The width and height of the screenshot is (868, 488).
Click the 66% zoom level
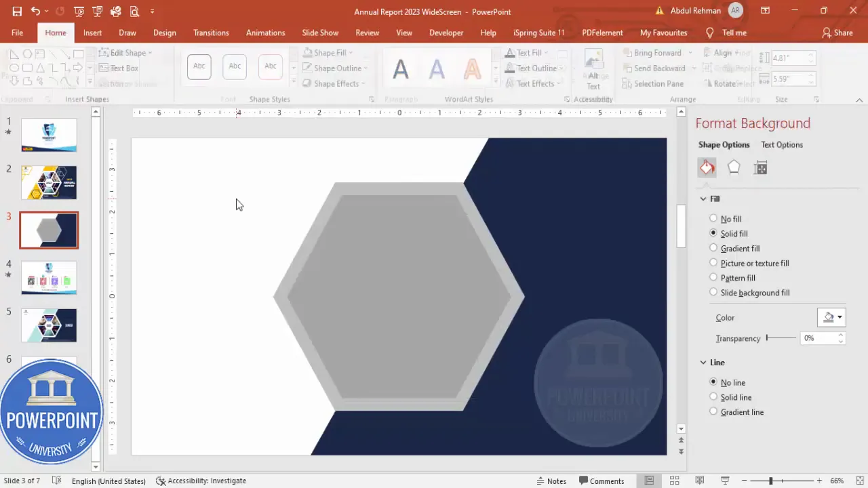pyautogui.click(x=837, y=481)
